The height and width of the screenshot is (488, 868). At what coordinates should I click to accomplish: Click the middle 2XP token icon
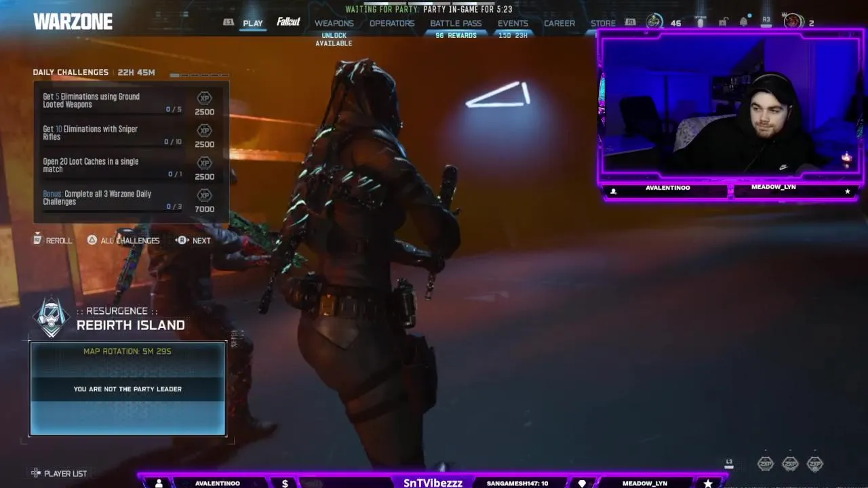pos(790,464)
